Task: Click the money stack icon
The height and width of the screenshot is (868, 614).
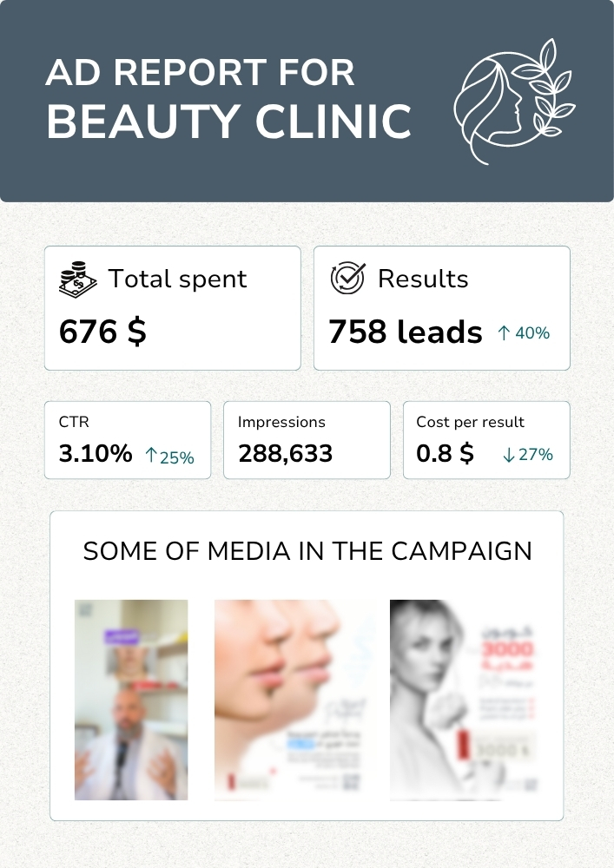Action: [x=78, y=279]
